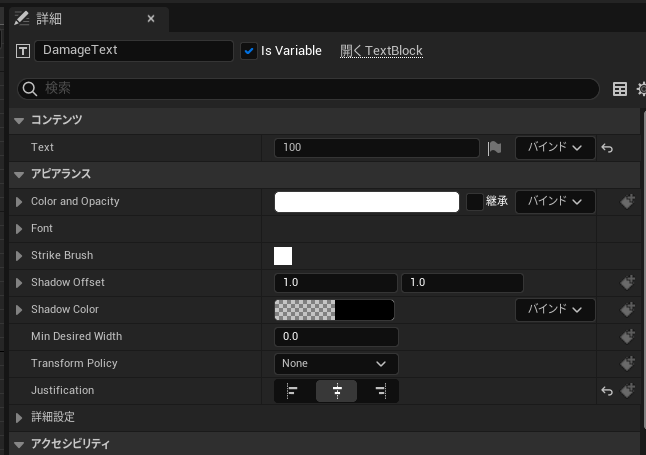646x455 pixels.
Task: Add animation key for Shadow Offset
Action: click(627, 283)
